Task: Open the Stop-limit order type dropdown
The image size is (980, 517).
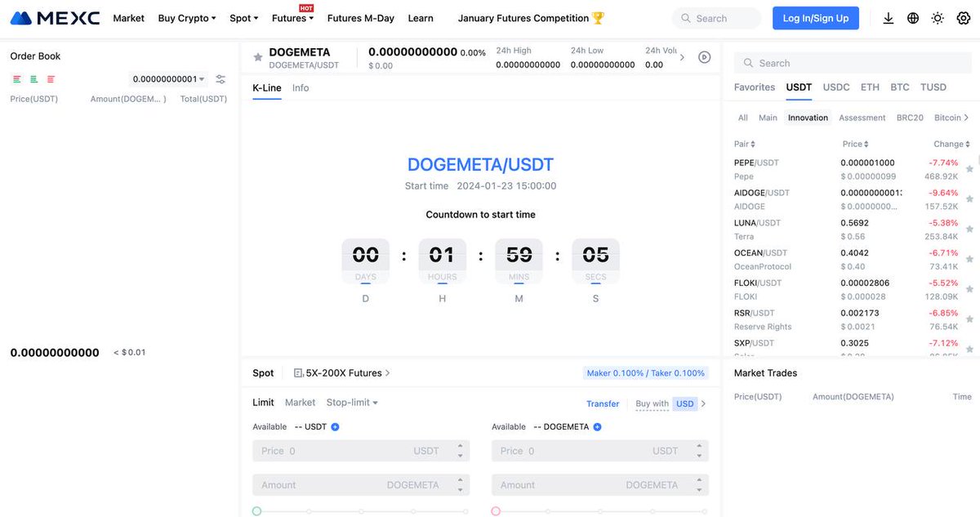Action: (x=352, y=403)
